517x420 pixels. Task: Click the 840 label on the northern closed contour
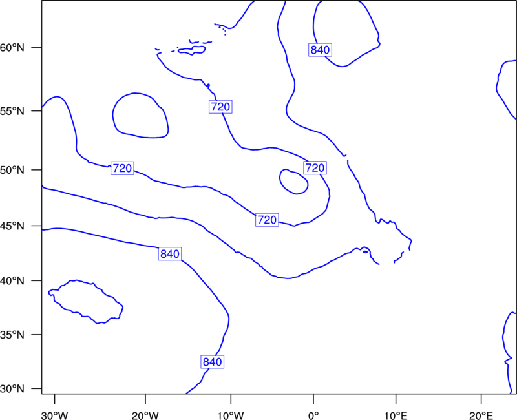pos(320,50)
